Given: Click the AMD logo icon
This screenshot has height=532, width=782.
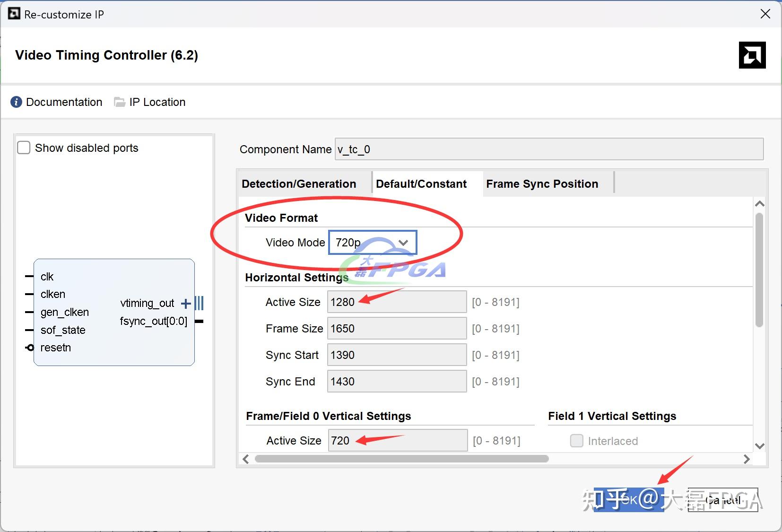Looking at the screenshot, I should tap(752, 55).
